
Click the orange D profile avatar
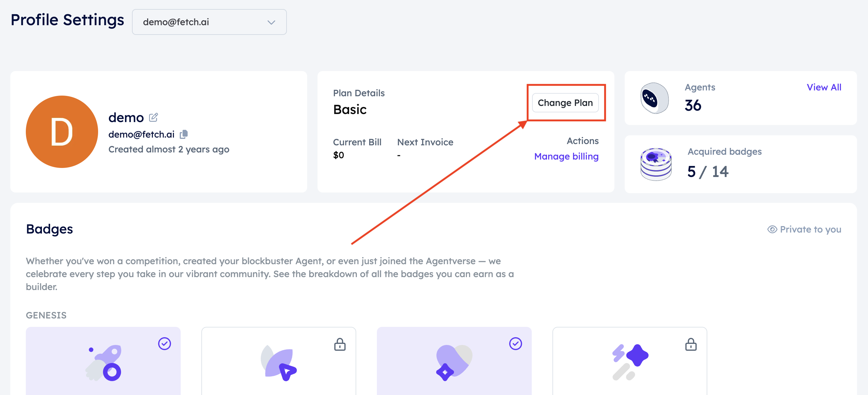(x=62, y=131)
